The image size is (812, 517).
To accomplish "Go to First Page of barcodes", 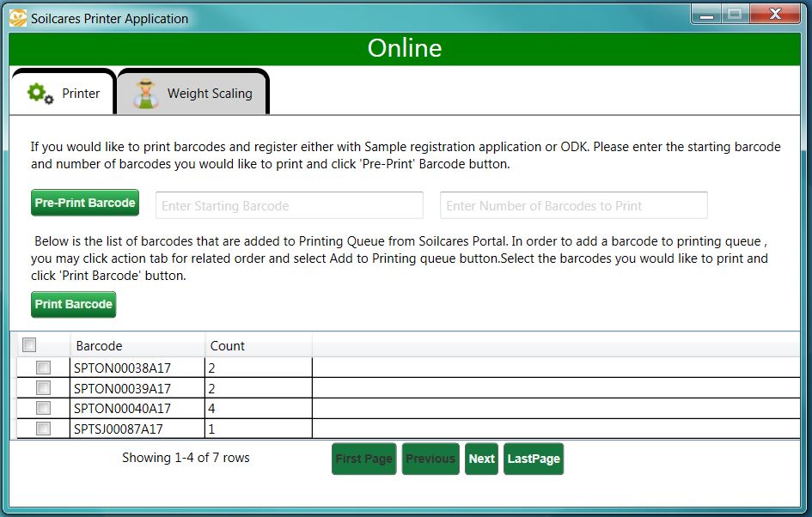I will pos(364,459).
